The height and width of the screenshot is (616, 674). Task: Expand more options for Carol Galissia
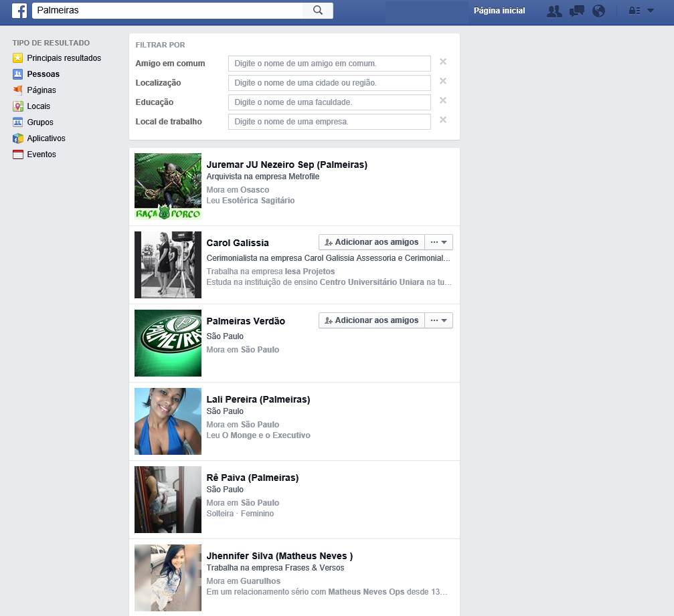(x=439, y=242)
